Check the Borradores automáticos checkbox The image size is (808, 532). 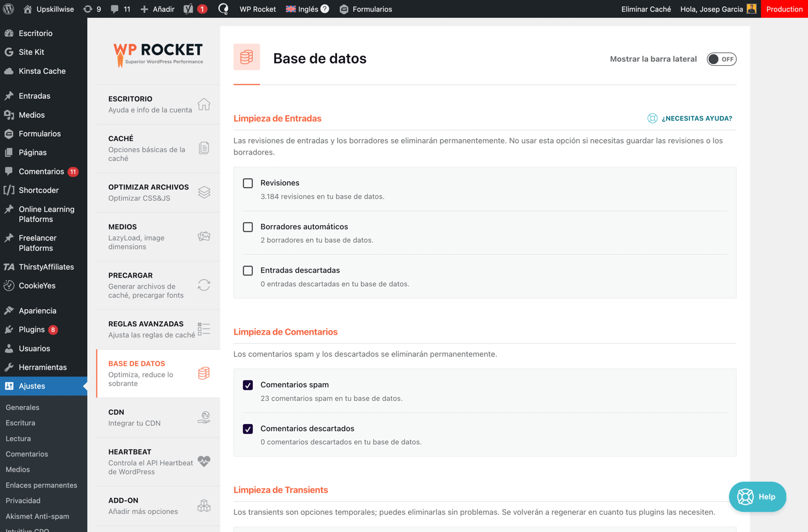[x=248, y=227]
